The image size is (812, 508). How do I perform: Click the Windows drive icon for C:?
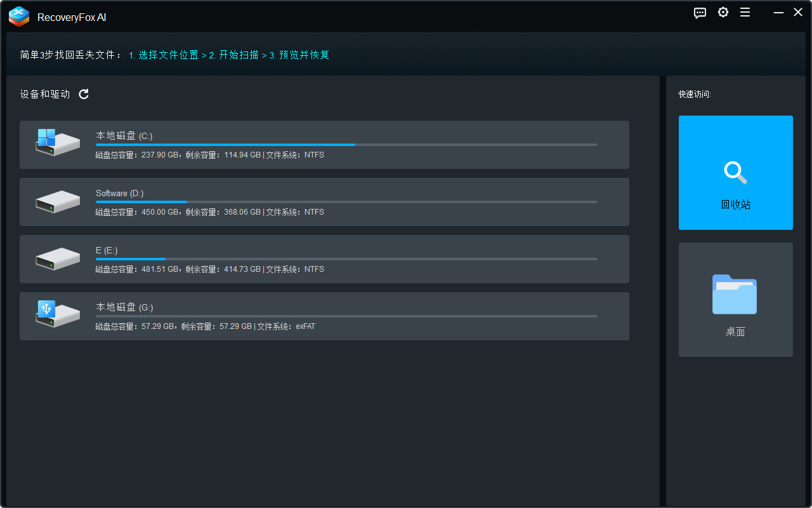click(57, 144)
